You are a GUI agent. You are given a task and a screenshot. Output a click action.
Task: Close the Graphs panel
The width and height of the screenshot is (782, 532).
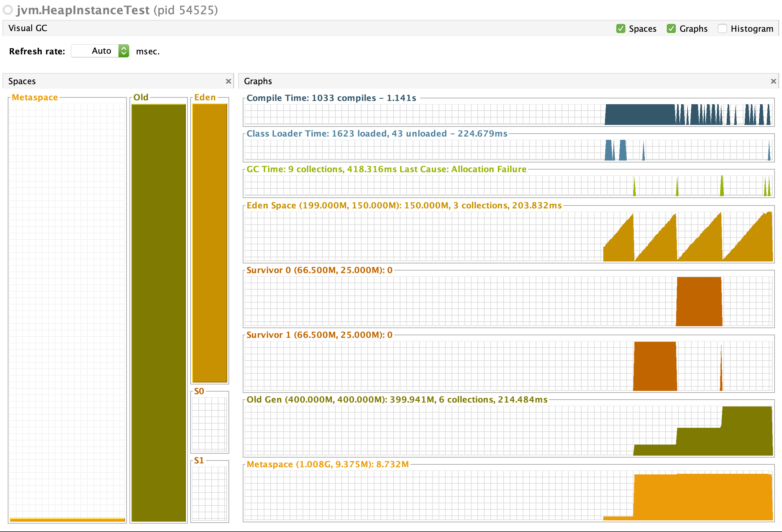coord(773,81)
